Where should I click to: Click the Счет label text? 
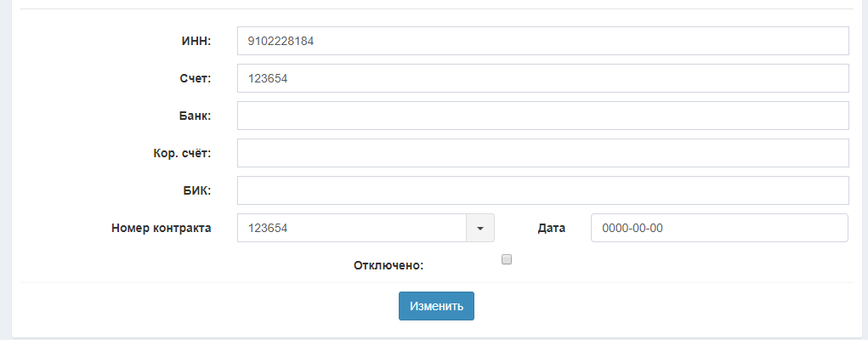tap(192, 78)
